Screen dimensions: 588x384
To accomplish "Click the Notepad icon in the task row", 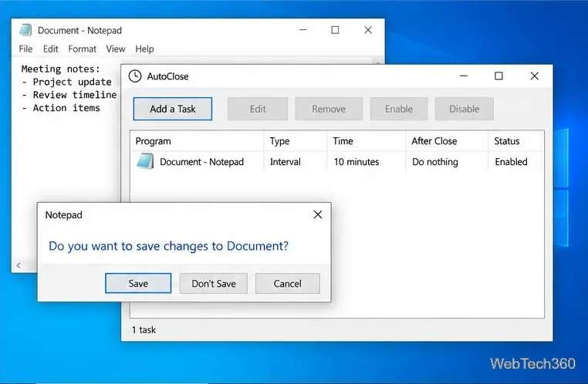I will [146, 161].
